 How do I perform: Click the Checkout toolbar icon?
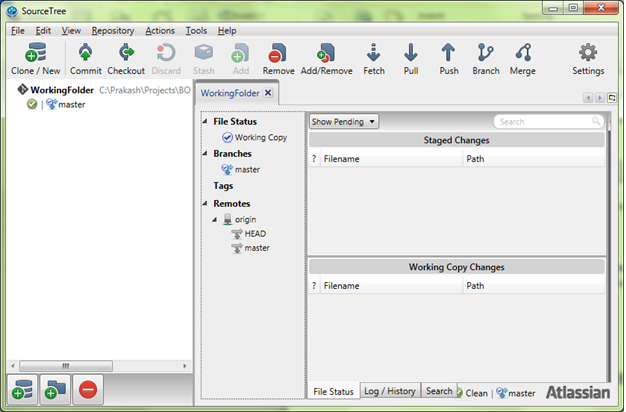(x=126, y=53)
